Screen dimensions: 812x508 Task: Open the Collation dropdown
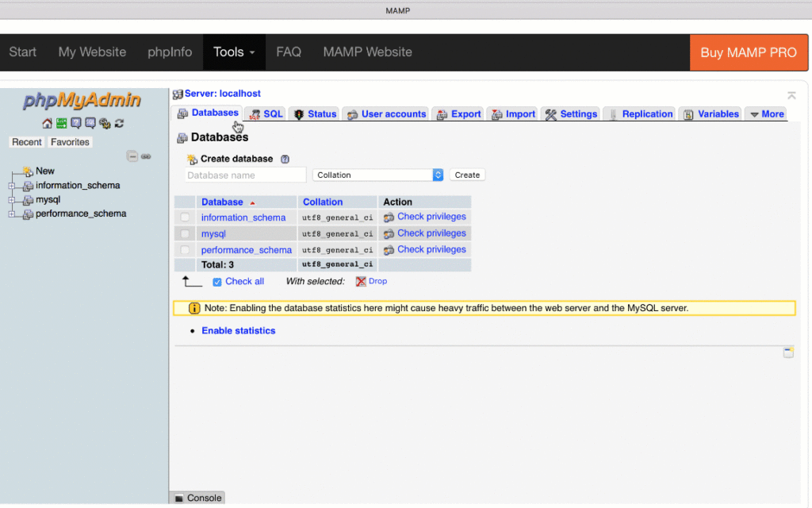tap(378, 175)
